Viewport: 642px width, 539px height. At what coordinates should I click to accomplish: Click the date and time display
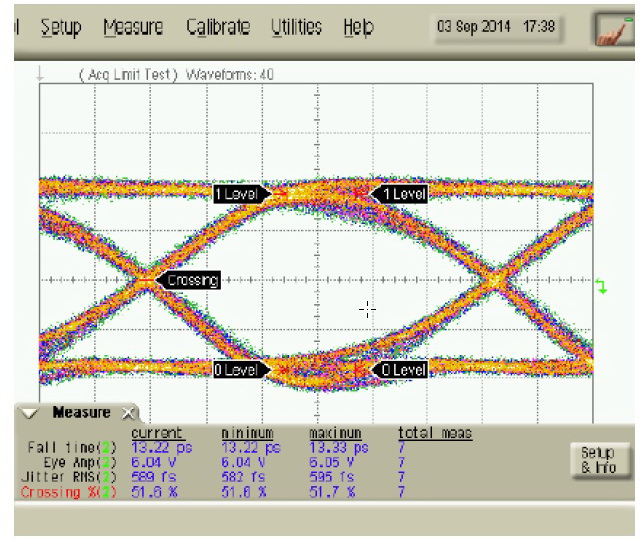495,27
